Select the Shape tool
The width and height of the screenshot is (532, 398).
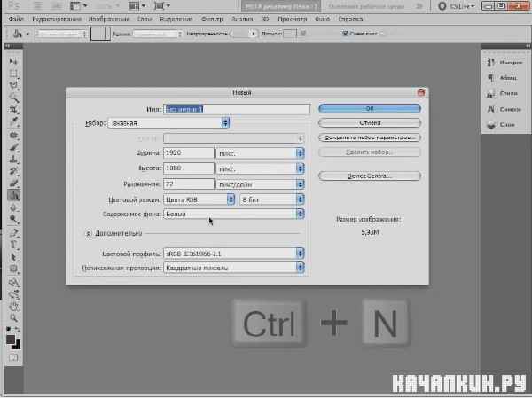[x=13, y=269]
